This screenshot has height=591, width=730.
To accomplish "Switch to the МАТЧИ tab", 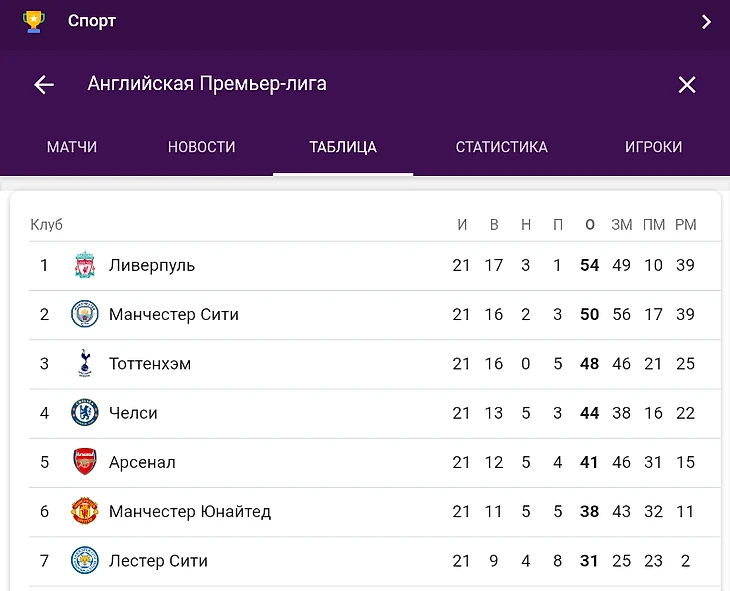I will [x=72, y=147].
